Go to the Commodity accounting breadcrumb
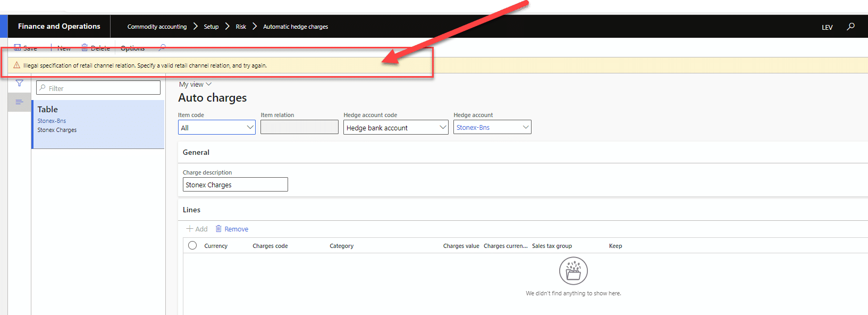This screenshot has width=868, height=315. [157, 27]
